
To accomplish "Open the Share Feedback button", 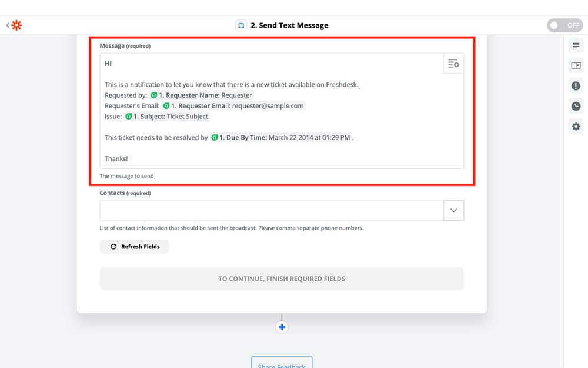I will pyautogui.click(x=282, y=363).
